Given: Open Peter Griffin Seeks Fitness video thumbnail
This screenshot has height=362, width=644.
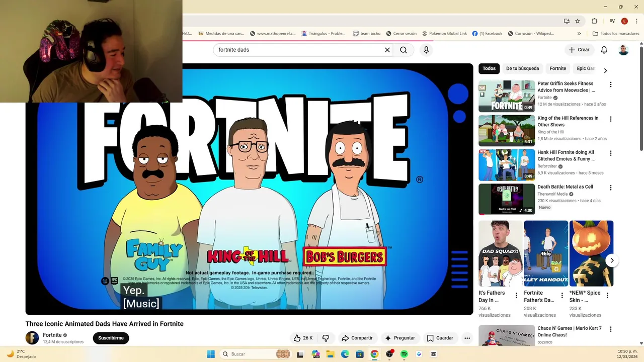Looking at the screenshot, I should 507,96.
